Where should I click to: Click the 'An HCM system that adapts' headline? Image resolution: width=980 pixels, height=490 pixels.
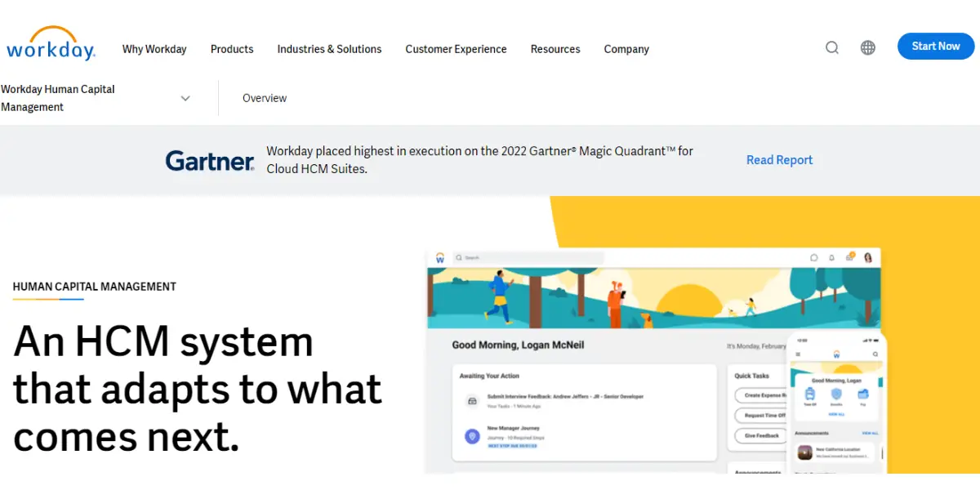[x=198, y=389]
